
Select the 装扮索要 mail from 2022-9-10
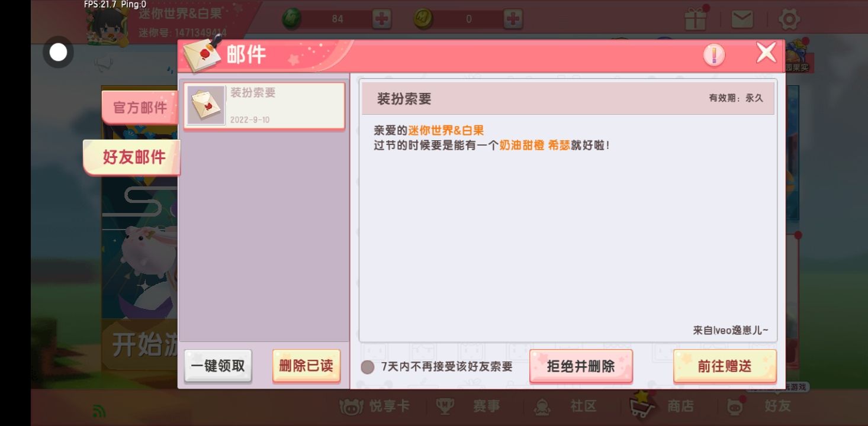point(264,106)
